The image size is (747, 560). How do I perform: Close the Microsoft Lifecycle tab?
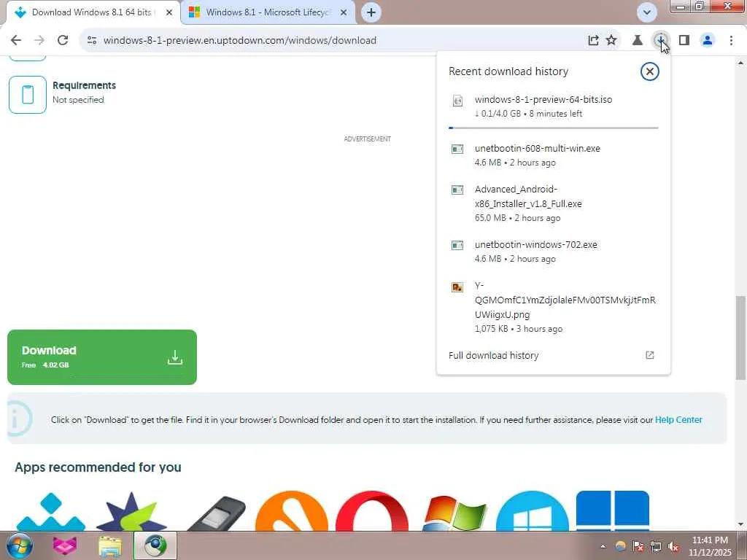[344, 12]
